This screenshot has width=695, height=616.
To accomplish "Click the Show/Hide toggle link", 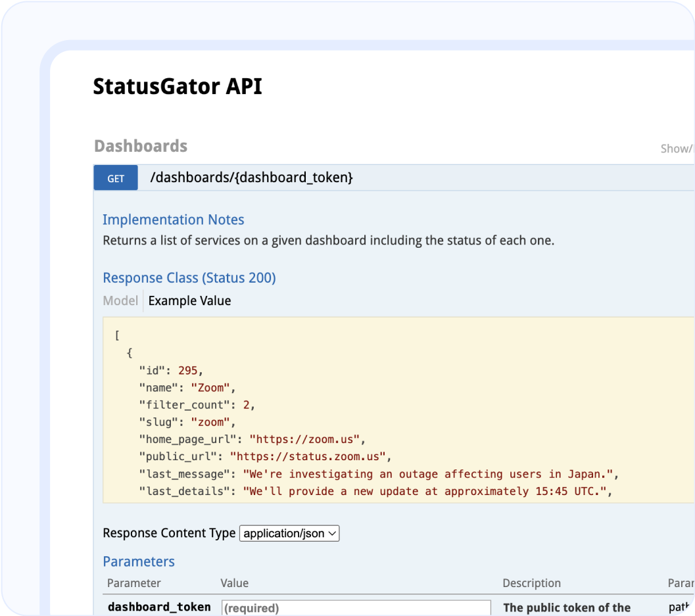I will [x=677, y=149].
